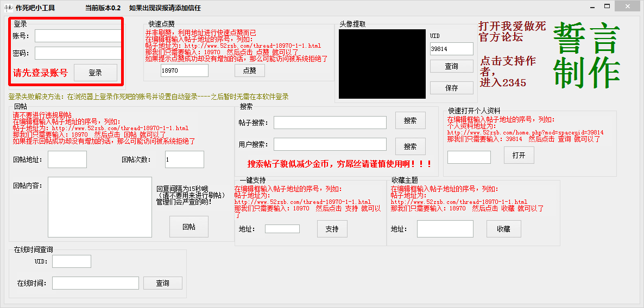Screen dimensions: 644x308
Task: Click the 收藏 favorite button
Action: 504,229
